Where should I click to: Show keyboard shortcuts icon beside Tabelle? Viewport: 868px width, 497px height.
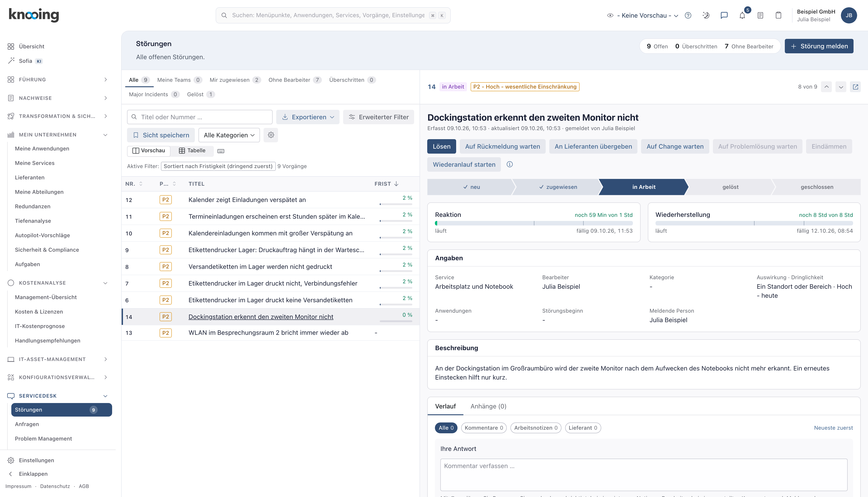click(x=221, y=151)
